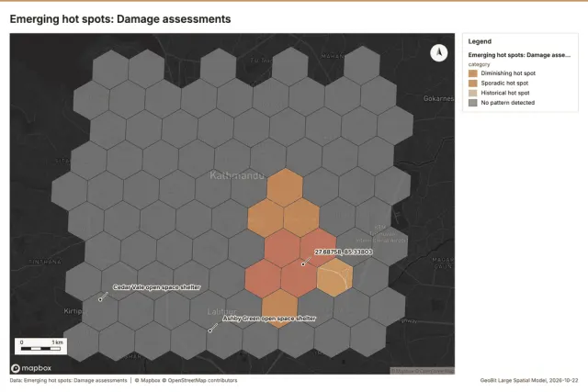Click the GeoBit Large Spatial Model footer text
588x392 pixels.
(x=529, y=380)
